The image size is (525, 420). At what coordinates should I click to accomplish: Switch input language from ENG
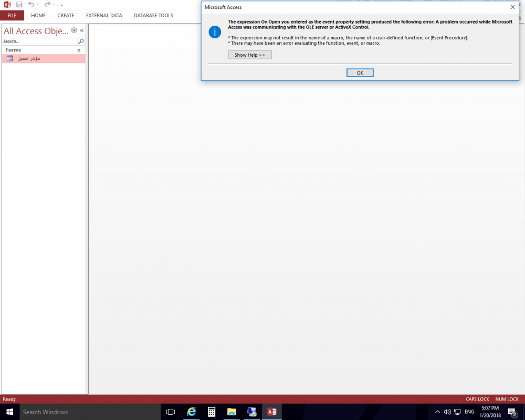(x=469, y=412)
